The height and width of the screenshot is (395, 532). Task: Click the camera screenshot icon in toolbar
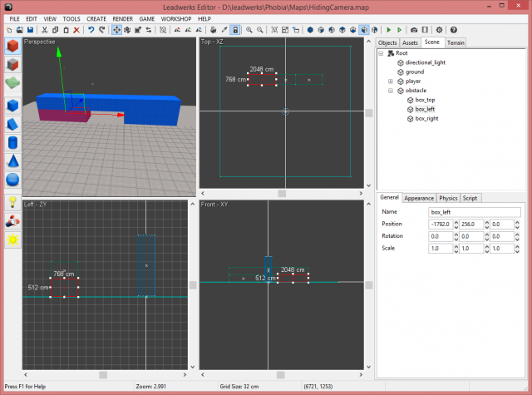(x=414, y=30)
